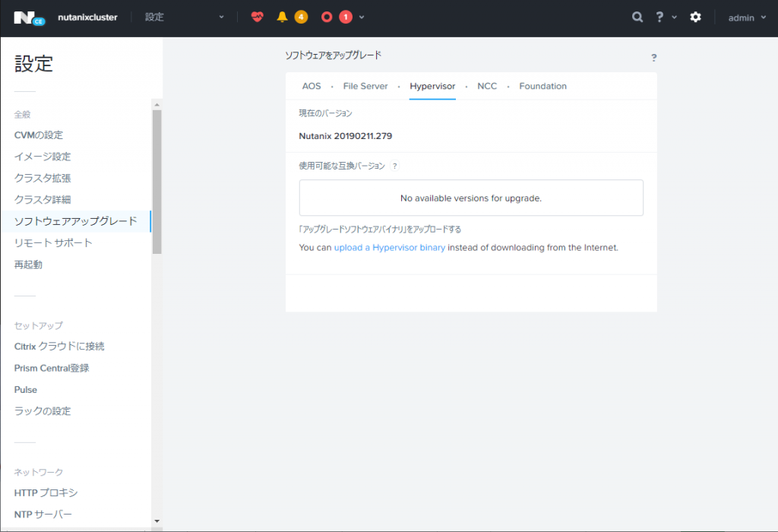Select the Hypervisor tab
The height and width of the screenshot is (532, 778).
(432, 86)
